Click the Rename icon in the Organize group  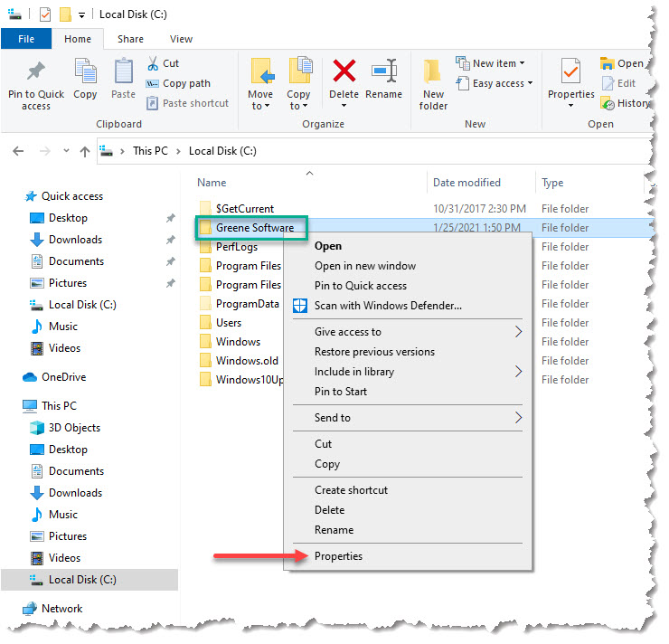(x=384, y=73)
